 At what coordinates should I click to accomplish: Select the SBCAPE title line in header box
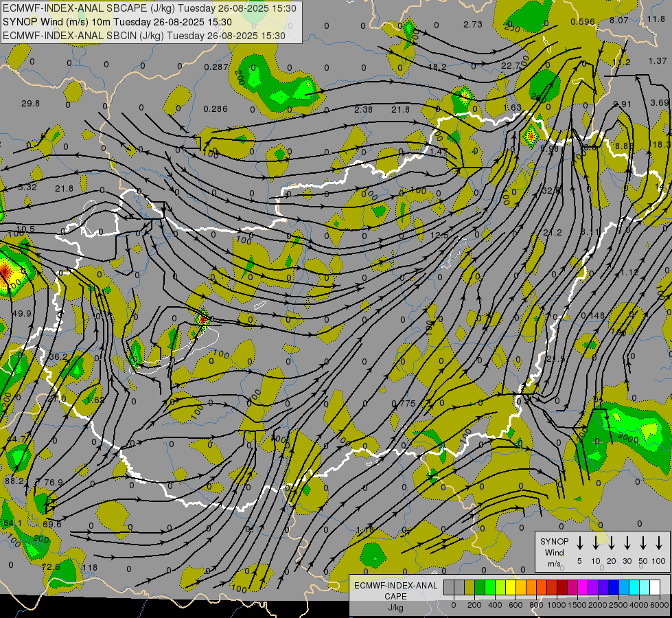pyautogui.click(x=150, y=8)
